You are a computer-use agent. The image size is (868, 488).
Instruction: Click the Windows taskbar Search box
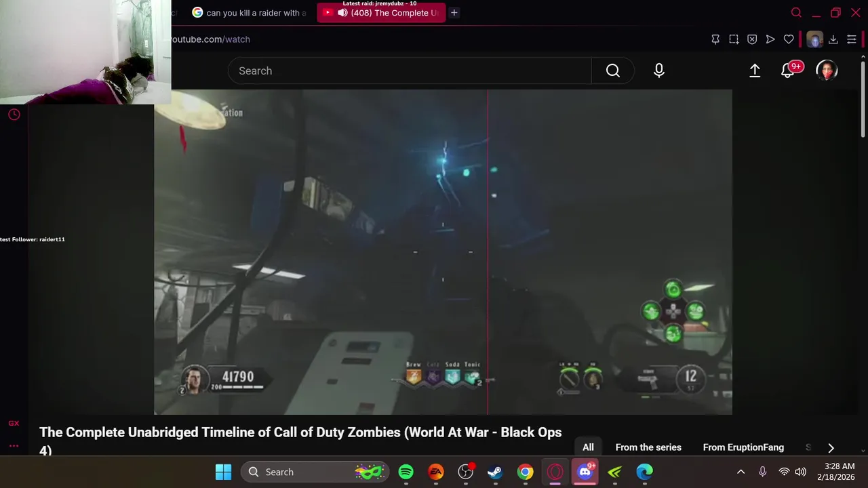click(316, 472)
